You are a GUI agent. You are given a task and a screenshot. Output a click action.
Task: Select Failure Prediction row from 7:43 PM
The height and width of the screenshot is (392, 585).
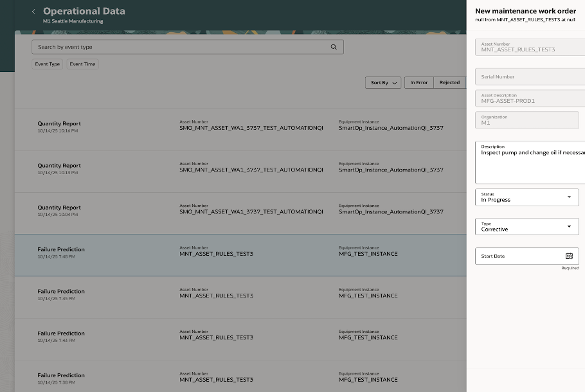pos(240,339)
